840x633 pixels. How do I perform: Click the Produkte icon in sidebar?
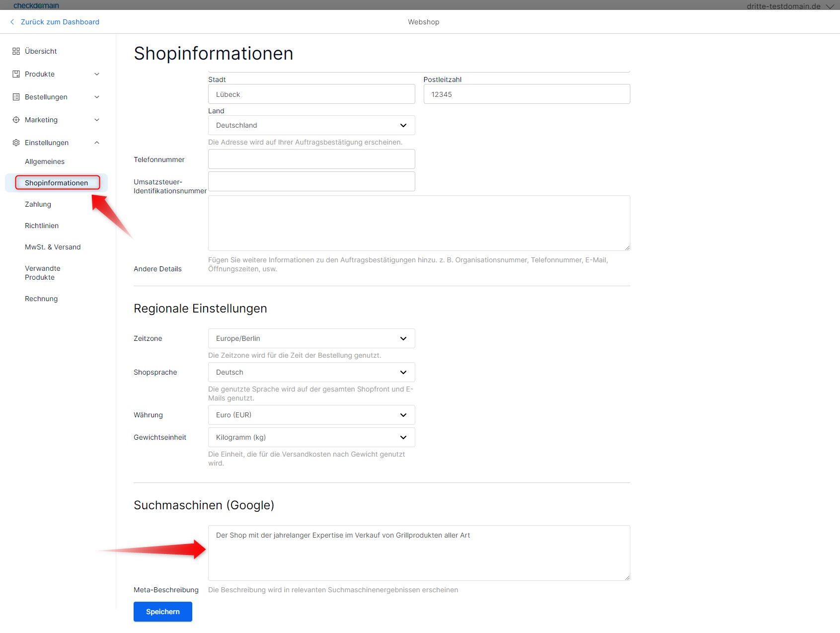16,74
